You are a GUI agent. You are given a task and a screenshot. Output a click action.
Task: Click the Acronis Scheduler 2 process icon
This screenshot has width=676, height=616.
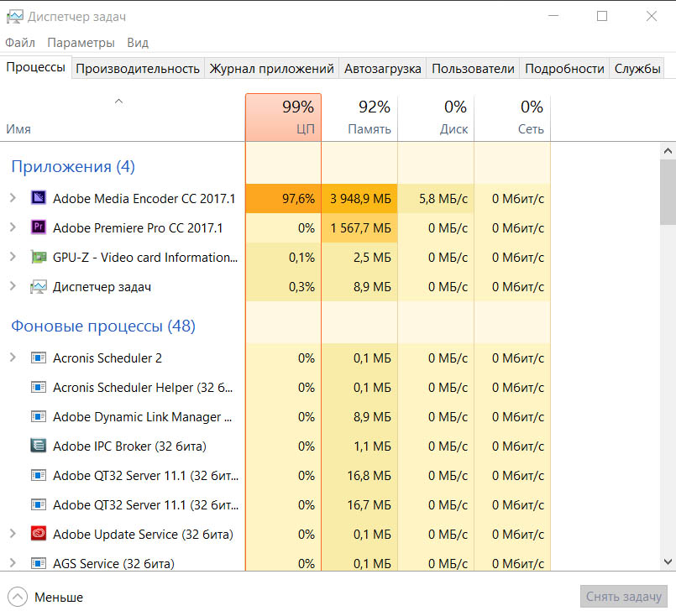pyautogui.click(x=39, y=358)
